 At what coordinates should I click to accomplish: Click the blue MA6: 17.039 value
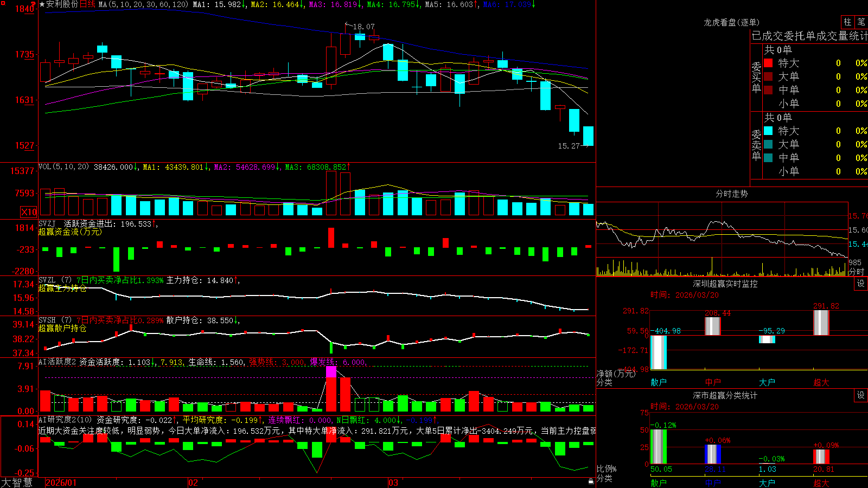[x=507, y=4]
